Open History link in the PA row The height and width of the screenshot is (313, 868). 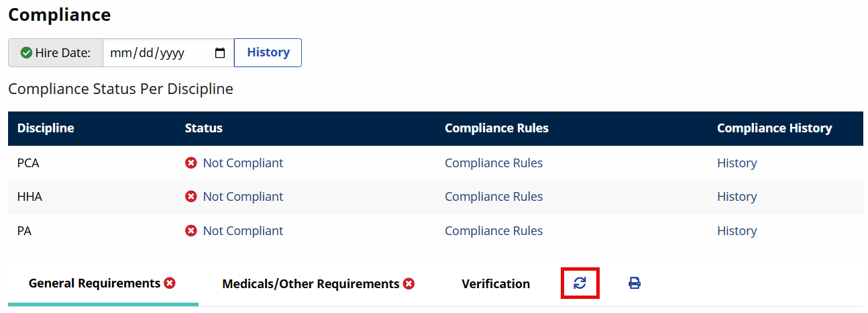click(737, 231)
